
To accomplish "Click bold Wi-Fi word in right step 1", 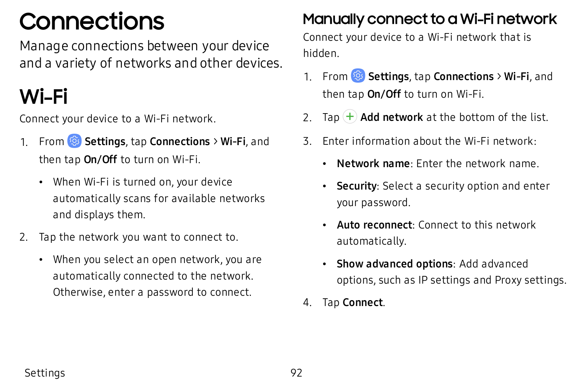I will (x=516, y=76).
